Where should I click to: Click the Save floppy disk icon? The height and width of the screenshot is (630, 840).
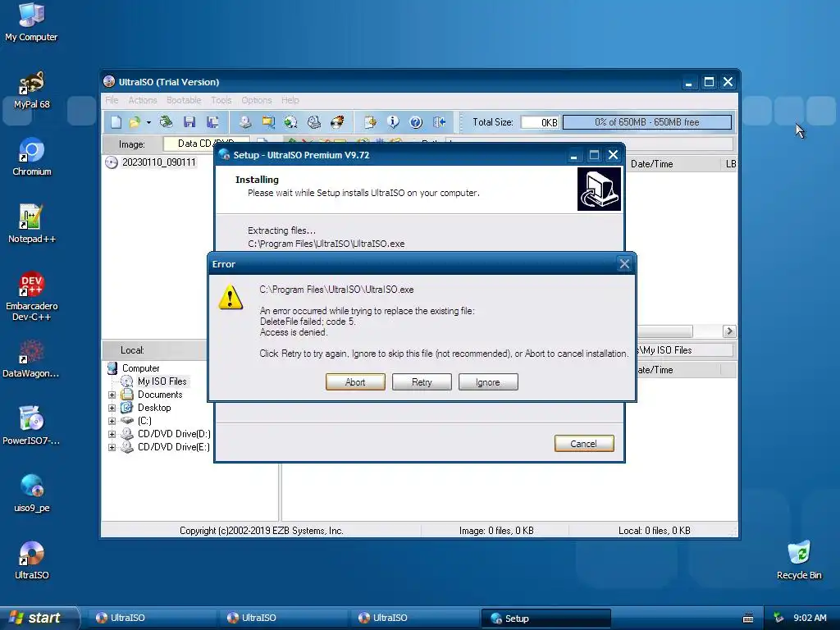click(189, 122)
